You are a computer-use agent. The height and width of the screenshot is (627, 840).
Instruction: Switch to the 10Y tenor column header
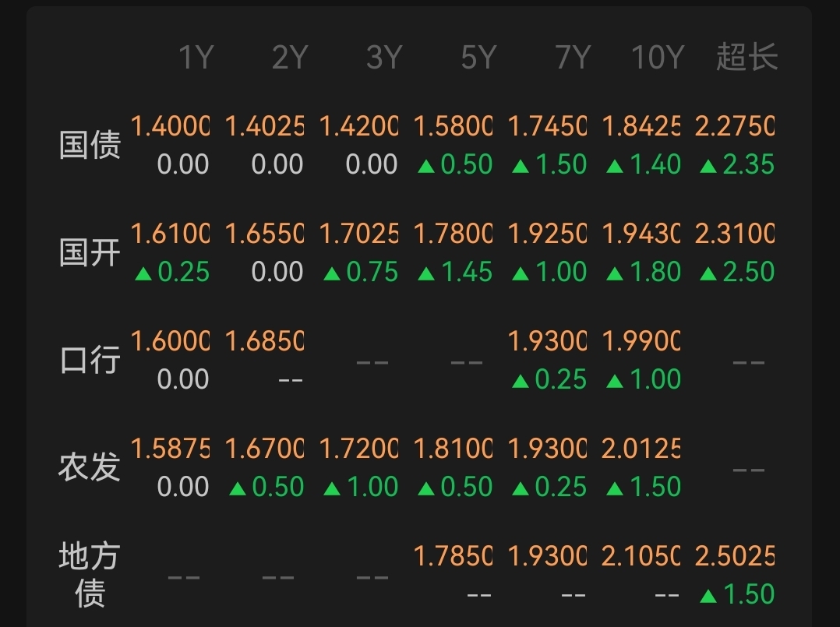(657, 58)
